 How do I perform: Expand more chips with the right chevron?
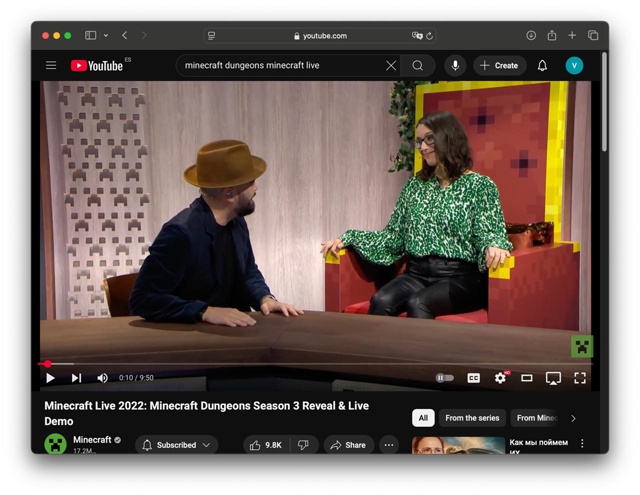573,418
